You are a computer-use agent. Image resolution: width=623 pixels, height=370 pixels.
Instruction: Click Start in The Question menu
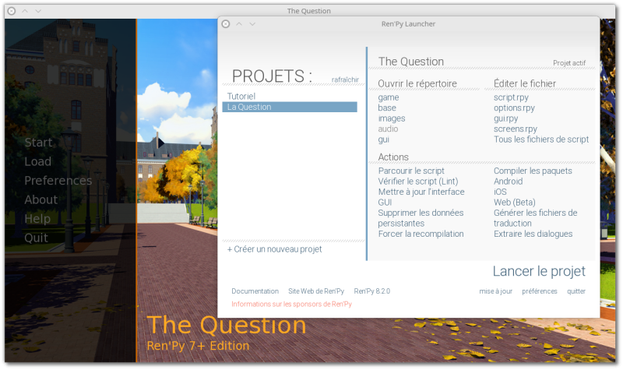[x=38, y=143]
